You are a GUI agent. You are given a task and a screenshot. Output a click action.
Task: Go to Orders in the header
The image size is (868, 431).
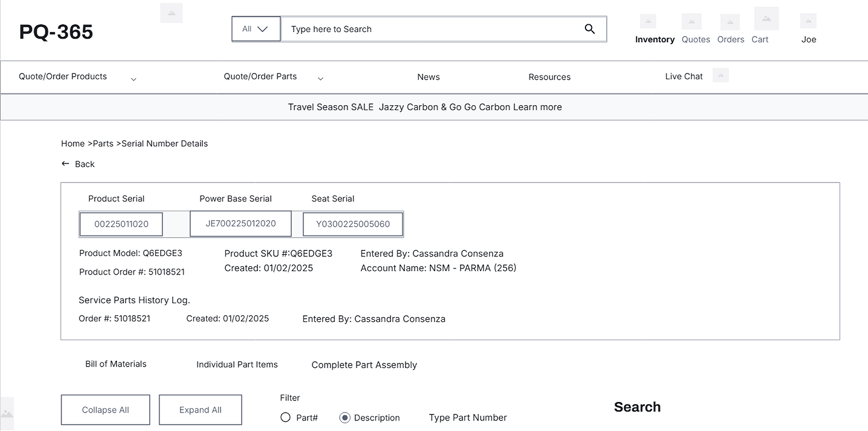731,39
